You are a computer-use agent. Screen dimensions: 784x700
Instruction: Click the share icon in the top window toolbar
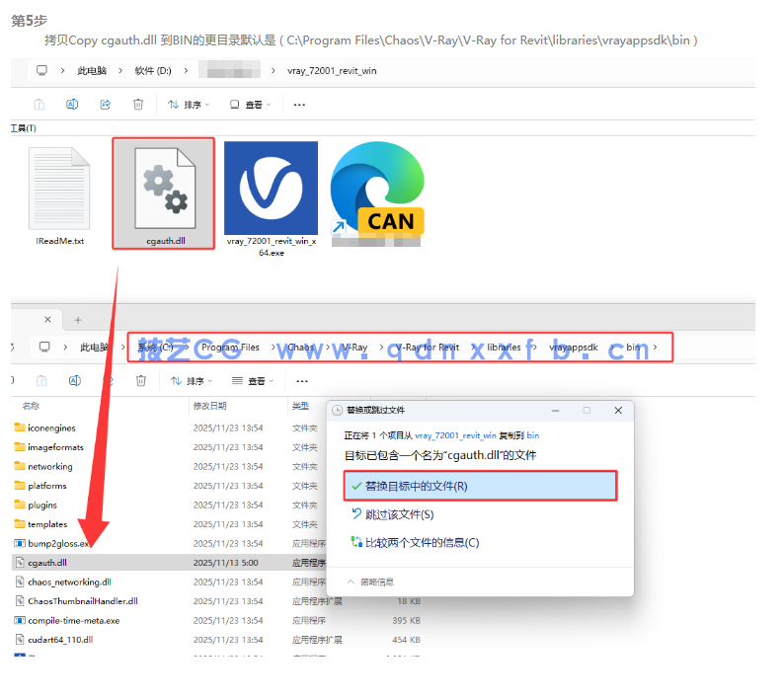[x=105, y=105]
